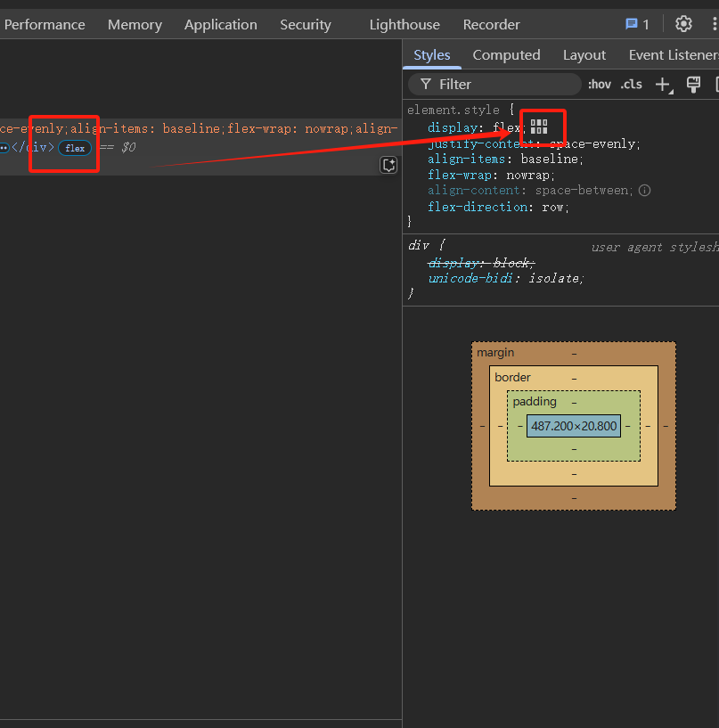Expand the collapsed ellipsis in the div element
The image size is (719, 728).
(x=4, y=148)
